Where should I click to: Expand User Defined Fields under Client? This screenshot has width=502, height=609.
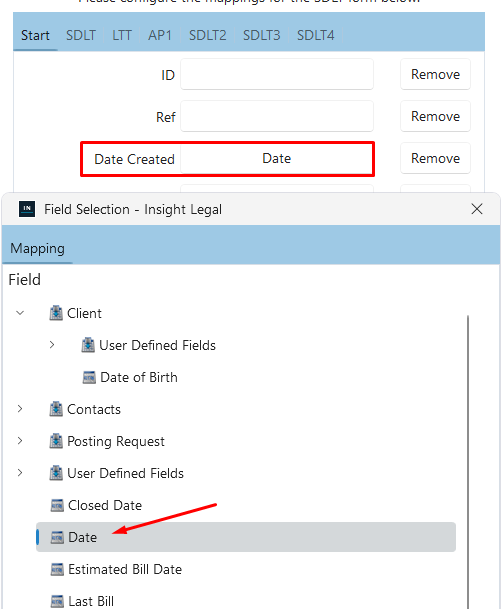(x=52, y=345)
